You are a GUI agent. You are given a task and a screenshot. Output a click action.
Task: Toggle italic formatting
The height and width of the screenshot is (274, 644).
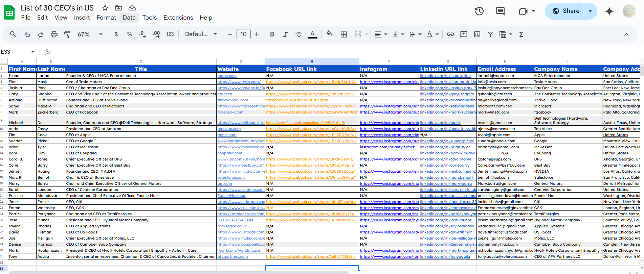285,34
